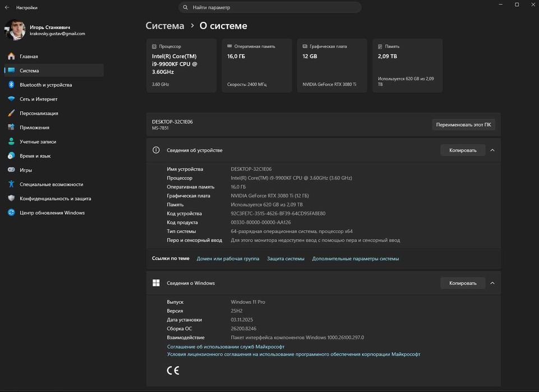Click the Процессор chip icon in card
This screenshot has height=392, width=539.
click(x=154, y=47)
